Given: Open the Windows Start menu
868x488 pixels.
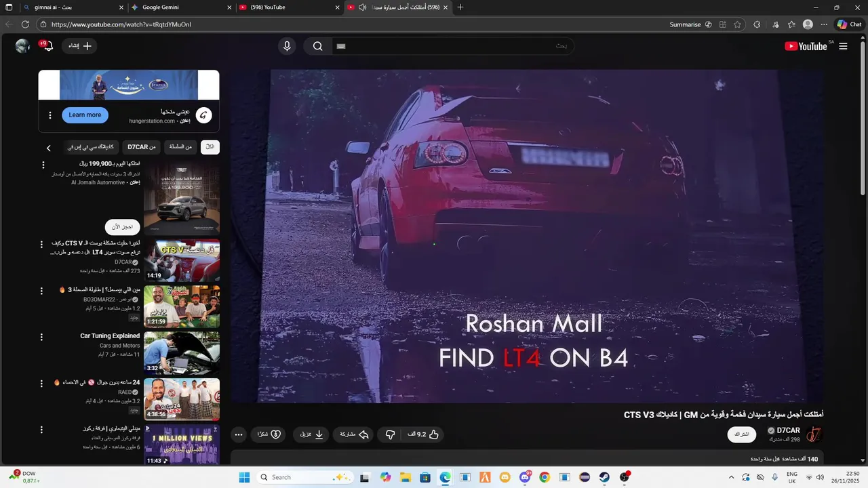Looking at the screenshot, I should 244,477.
